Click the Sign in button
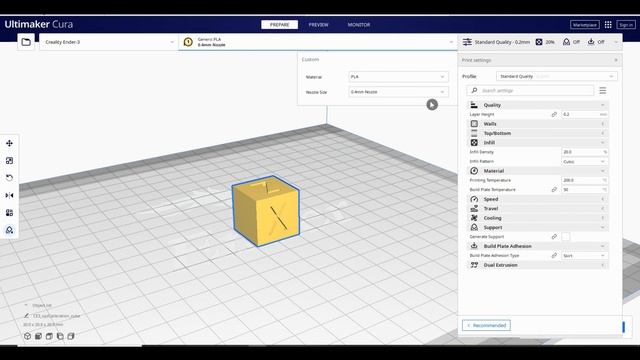 (x=626, y=25)
